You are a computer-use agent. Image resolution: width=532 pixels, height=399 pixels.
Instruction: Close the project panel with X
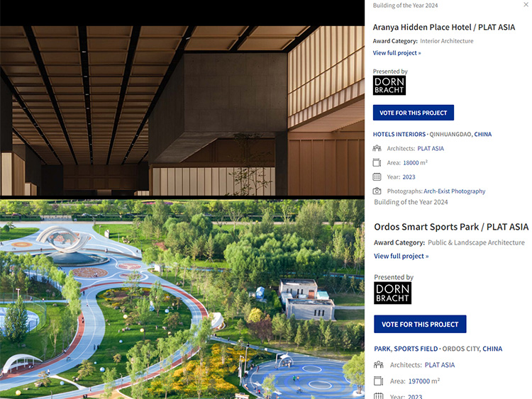(x=526, y=4)
